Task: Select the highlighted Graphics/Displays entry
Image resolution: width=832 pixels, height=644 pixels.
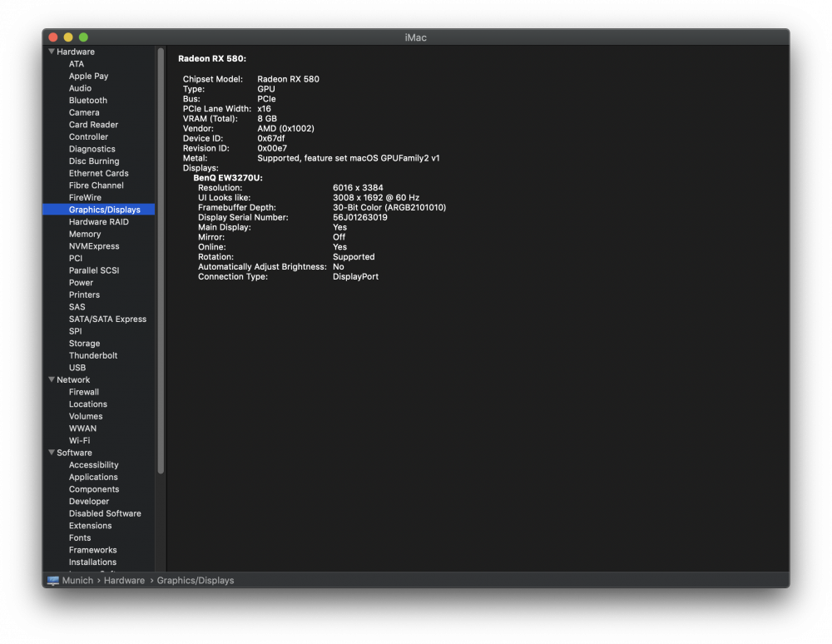Action: click(x=99, y=210)
